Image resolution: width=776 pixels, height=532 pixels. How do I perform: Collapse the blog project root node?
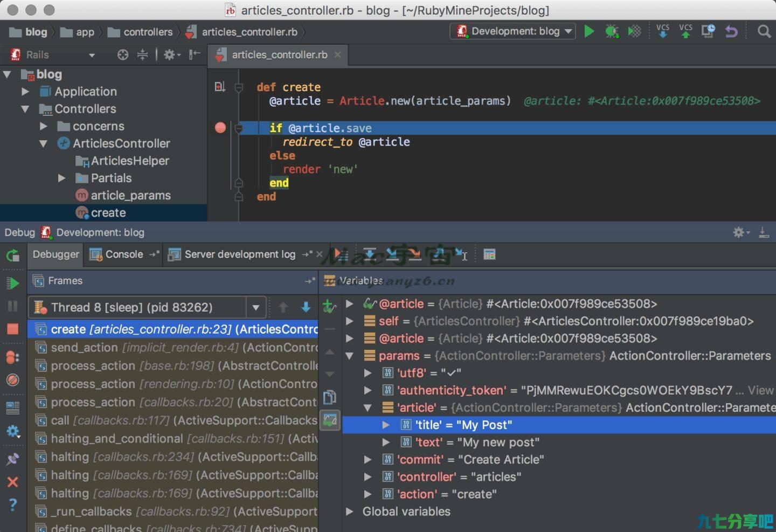point(8,74)
